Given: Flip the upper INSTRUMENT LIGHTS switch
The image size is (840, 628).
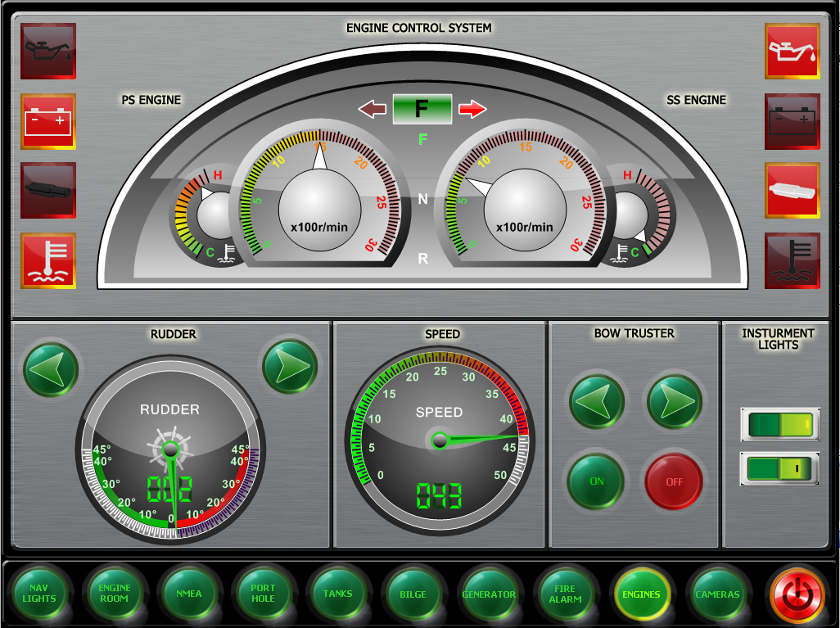Looking at the screenshot, I should click(x=779, y=425).
